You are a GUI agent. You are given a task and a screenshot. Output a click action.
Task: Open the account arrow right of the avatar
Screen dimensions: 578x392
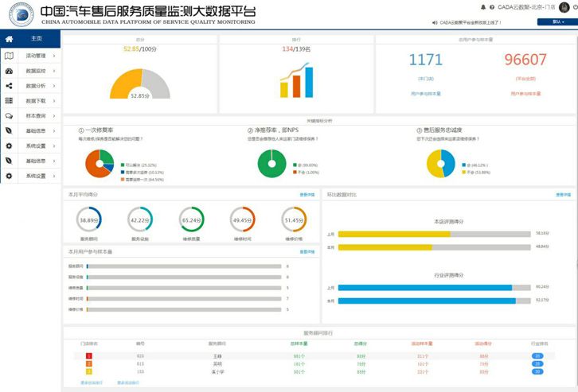click(x=575, y=7)
